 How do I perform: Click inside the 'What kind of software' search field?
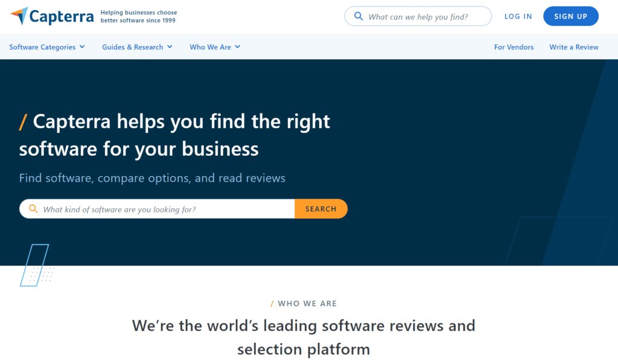click(151, 208)
